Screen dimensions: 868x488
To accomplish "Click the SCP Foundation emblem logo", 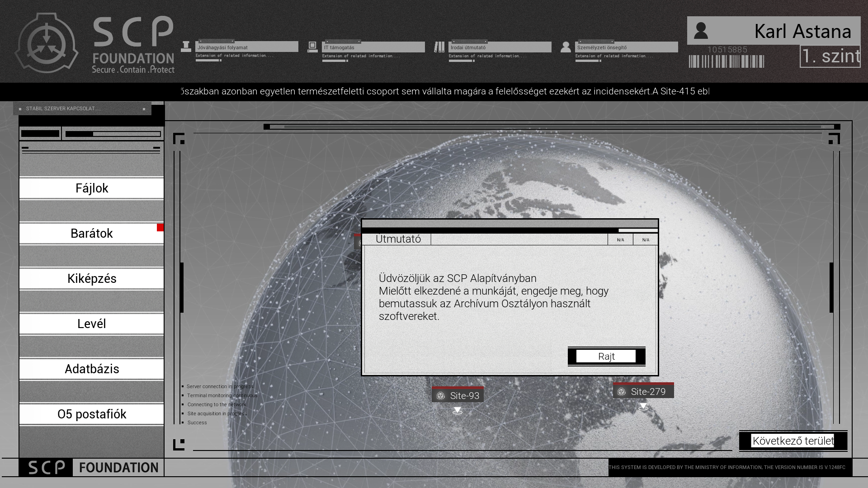I will pos(46,43).
